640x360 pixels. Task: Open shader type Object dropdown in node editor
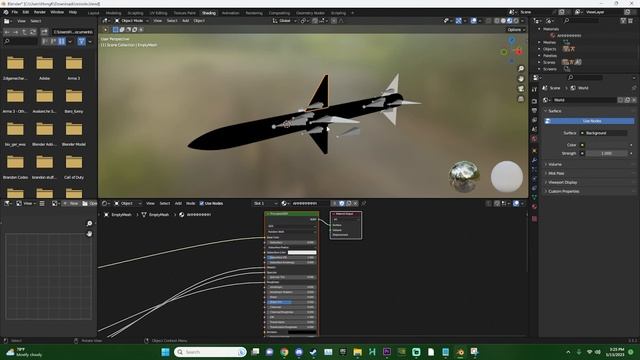[128, 203]
